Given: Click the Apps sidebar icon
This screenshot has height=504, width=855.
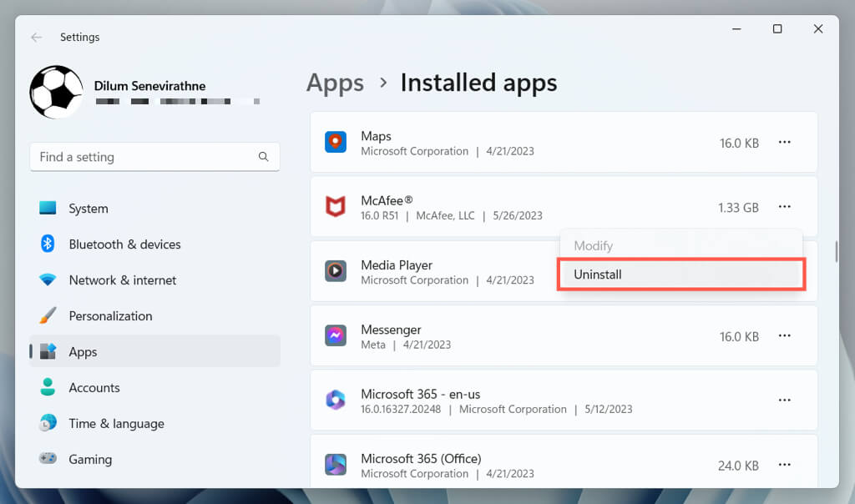Looking at the screenshot, I should [x=48, y=351].
